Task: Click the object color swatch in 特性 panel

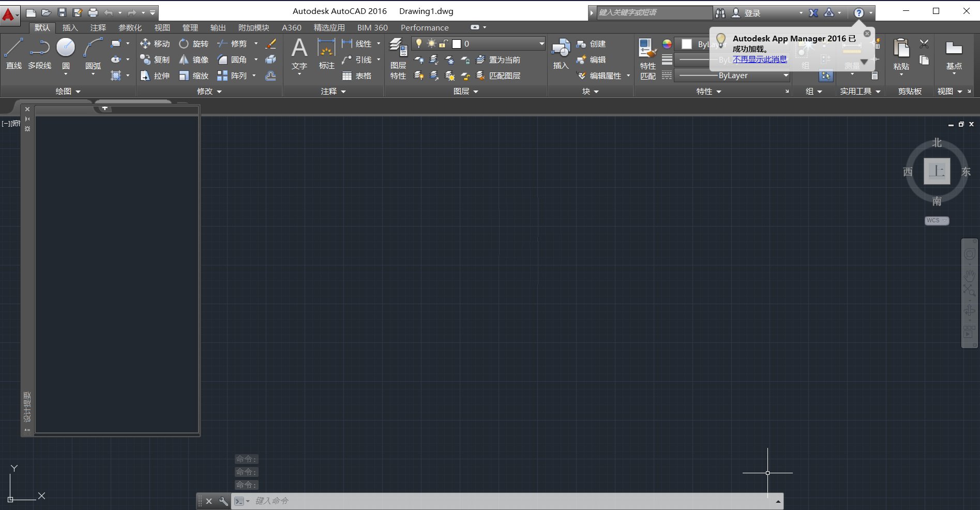Action: 686,44
